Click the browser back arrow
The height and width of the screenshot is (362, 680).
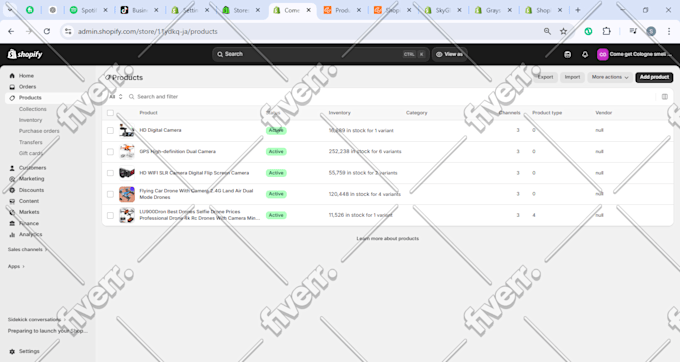(x=11, y=31)
